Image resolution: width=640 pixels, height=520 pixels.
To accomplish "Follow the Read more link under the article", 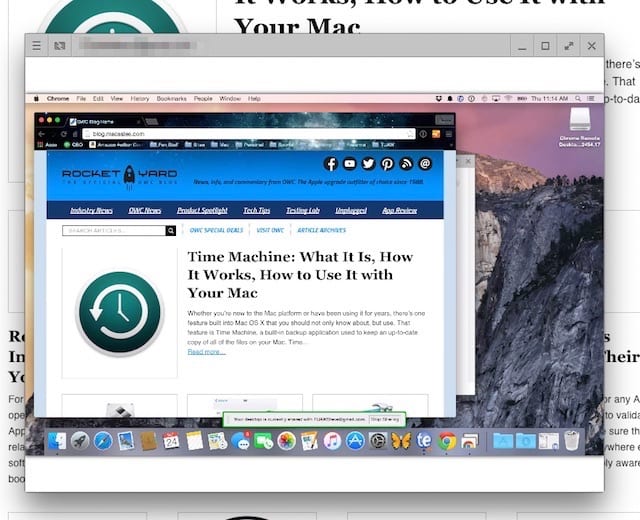I will 206,352.
